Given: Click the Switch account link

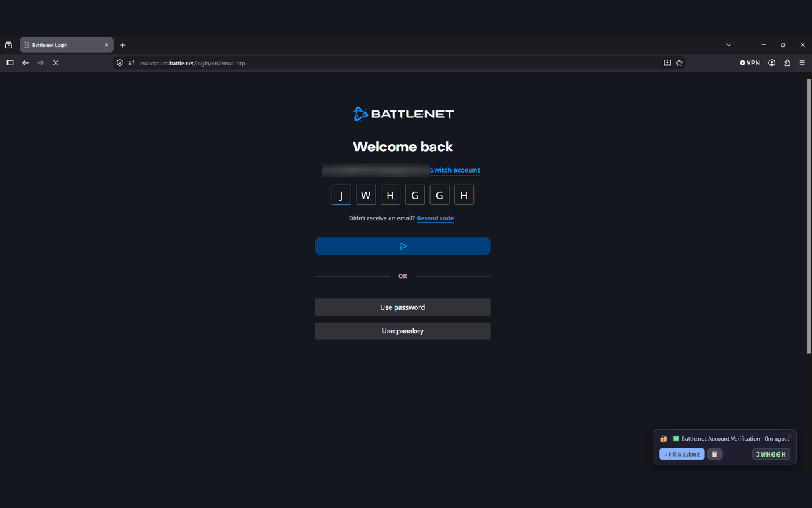Looking at the screenshot, I should point(455,170).
